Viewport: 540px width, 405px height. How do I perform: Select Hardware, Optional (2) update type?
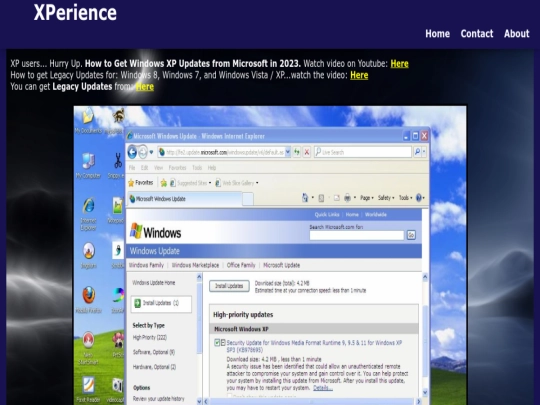(154, 367)
